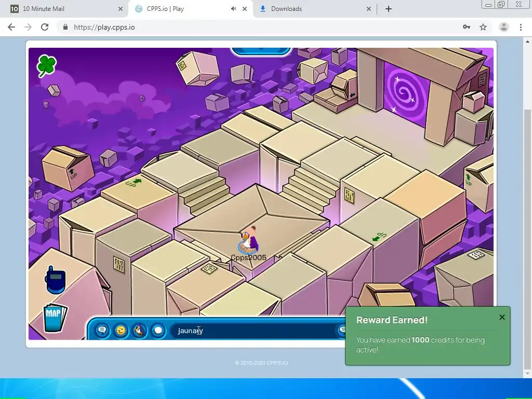Click the scrollbar down arrow
532x399 pixels.
(x=527, y=374)
